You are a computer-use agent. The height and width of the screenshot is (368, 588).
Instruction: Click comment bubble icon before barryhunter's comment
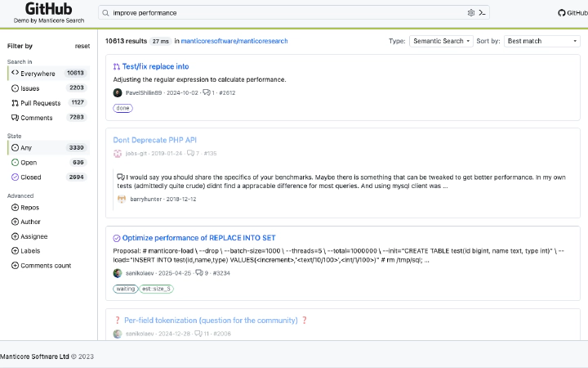121,177
